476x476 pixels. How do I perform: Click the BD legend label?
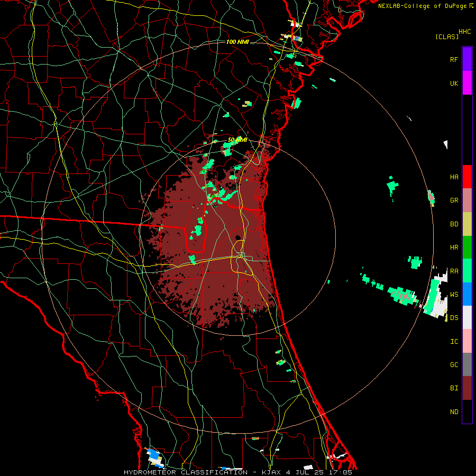point(454,224)
